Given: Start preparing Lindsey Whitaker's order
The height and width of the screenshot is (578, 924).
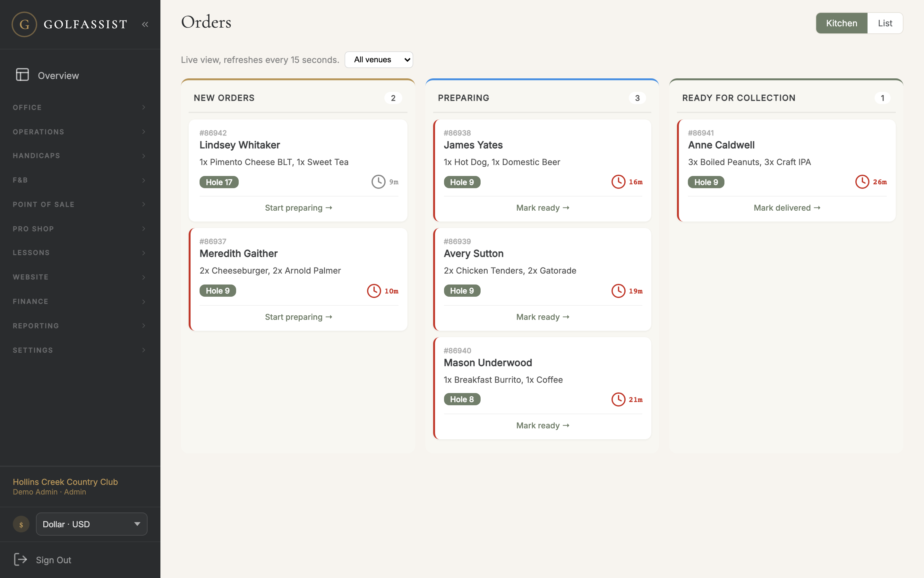Looking at the screenshot, I should point(299,208).
